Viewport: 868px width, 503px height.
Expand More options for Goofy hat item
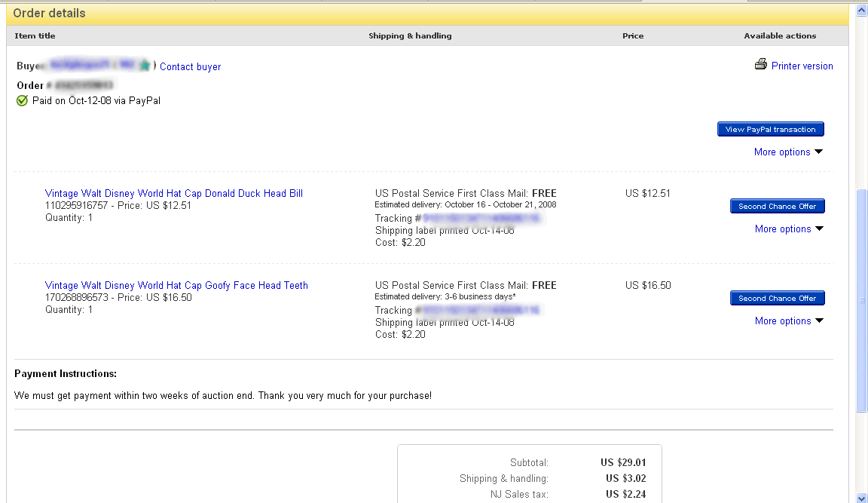[789, 321]
